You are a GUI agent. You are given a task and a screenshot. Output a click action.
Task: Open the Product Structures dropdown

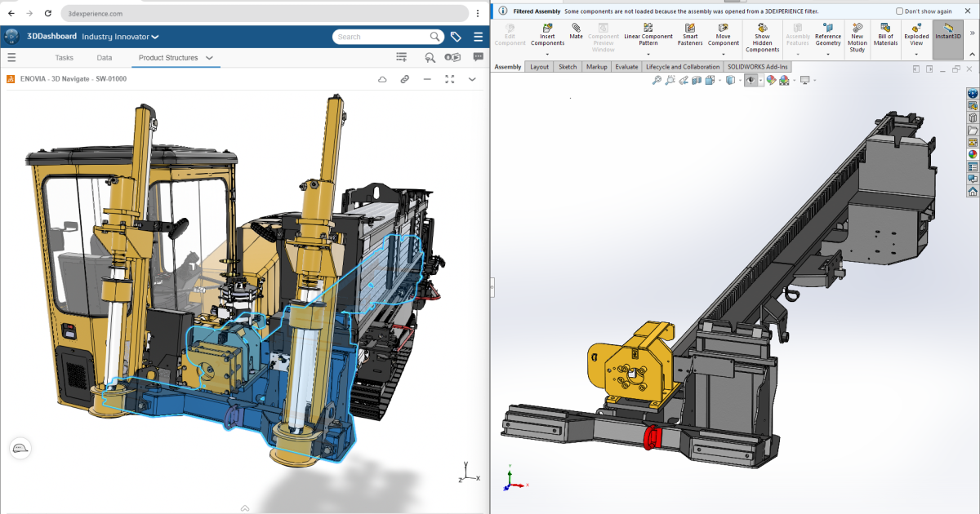click(209, 58)
